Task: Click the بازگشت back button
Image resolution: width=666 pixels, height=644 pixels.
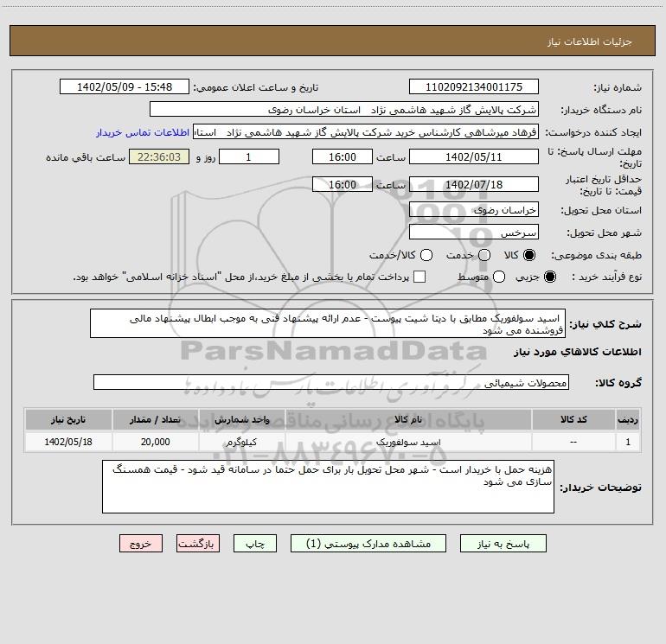Action: pos(198,544)
